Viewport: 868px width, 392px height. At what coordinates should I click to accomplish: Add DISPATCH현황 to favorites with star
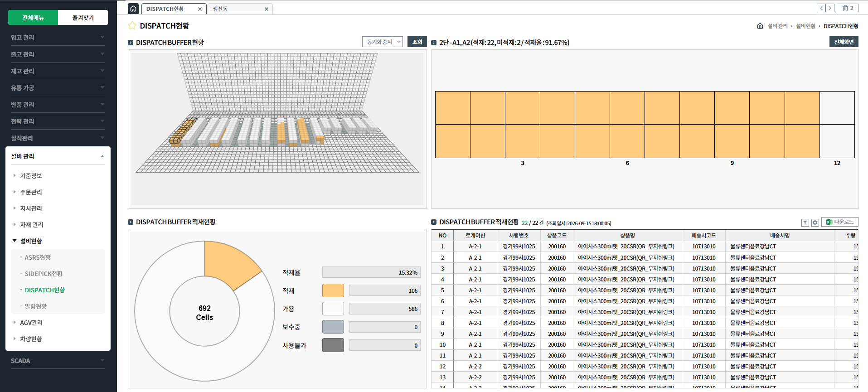tap(132, 26)
